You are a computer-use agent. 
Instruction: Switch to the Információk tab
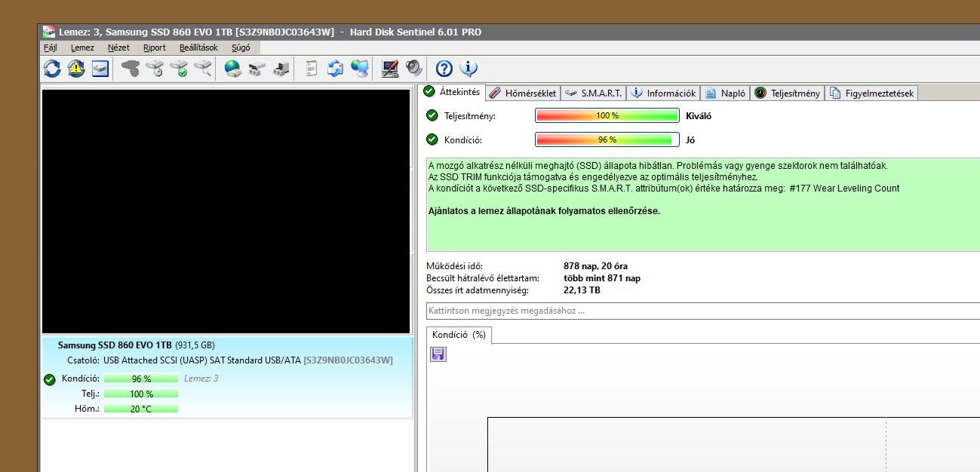tap(664, 93)
